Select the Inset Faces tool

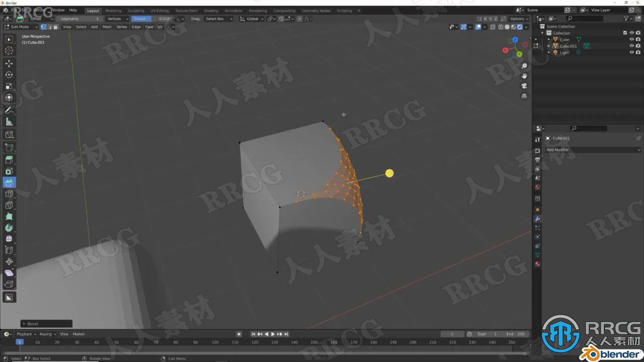[9, 171]
